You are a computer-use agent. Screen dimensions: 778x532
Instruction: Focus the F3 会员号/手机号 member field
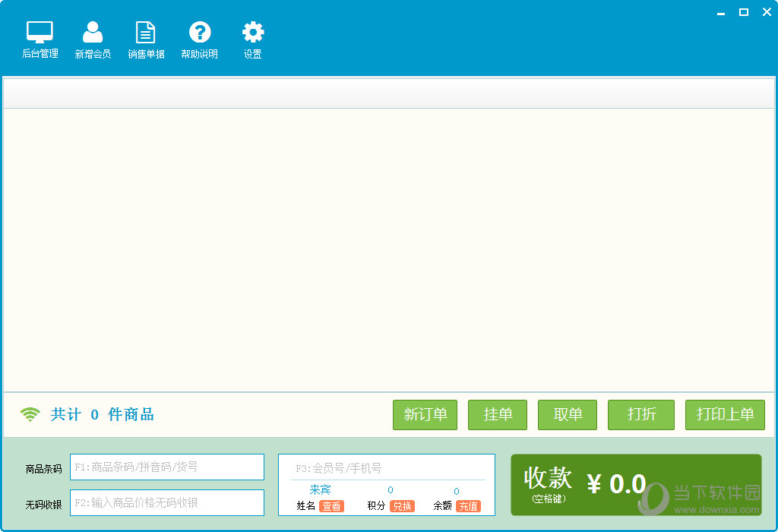(388, 468)
